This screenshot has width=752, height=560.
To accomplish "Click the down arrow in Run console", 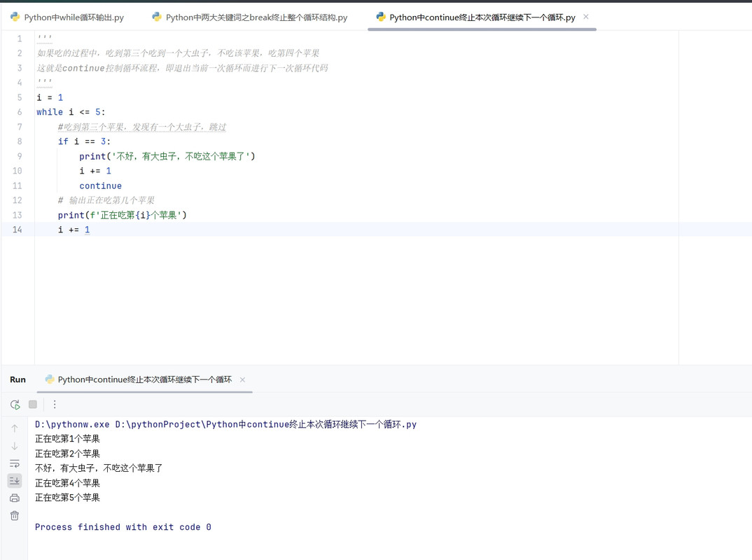I will (x=15, y=446).
